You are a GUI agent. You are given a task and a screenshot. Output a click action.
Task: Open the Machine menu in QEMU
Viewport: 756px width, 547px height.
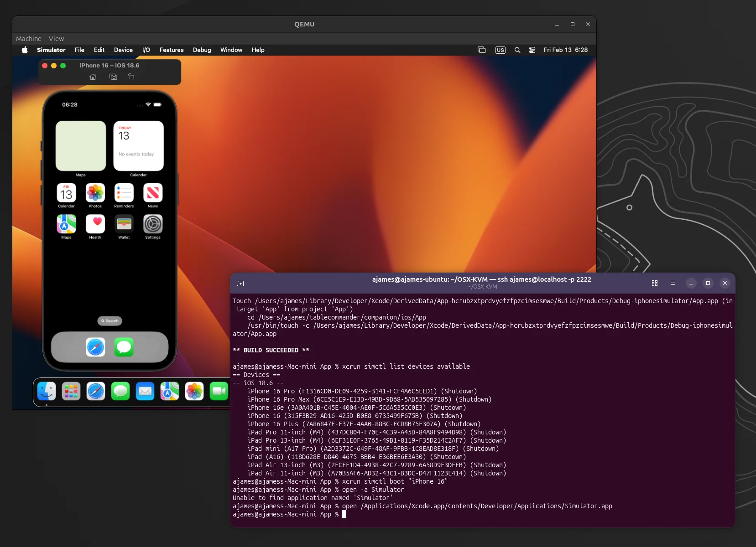point(28,39)
